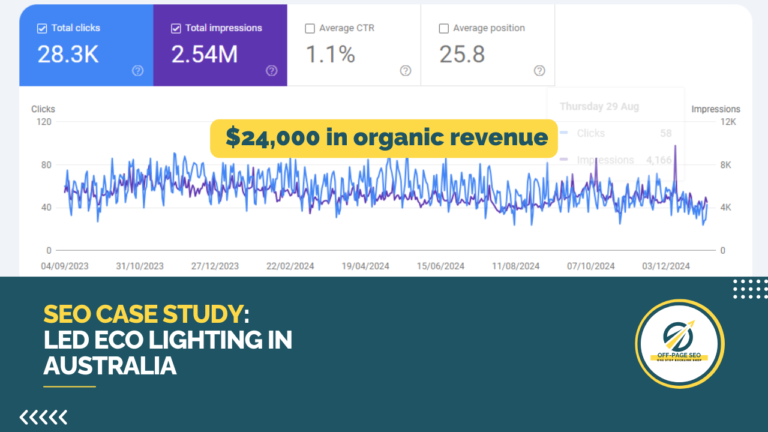Screen dimensions: 768x432
Task: Click the 19/04/2024 axis date label
Action: 365,266
